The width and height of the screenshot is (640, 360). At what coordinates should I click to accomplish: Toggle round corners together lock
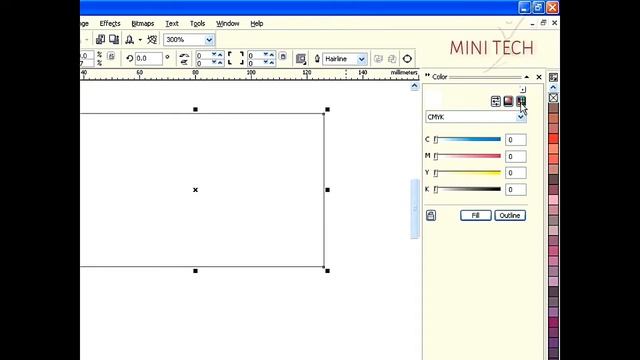(x=283, y=56)
